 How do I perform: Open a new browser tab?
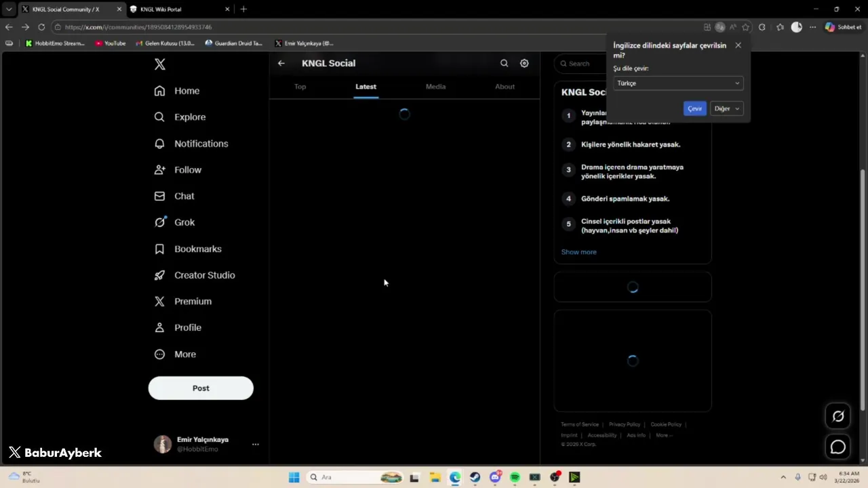[x=243, y=9]
